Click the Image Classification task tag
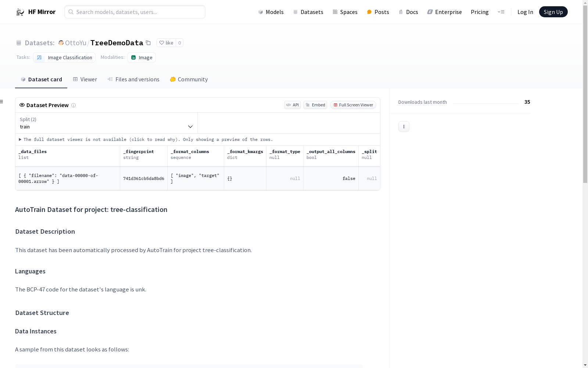The image size is (588, 368). [64, 57]
